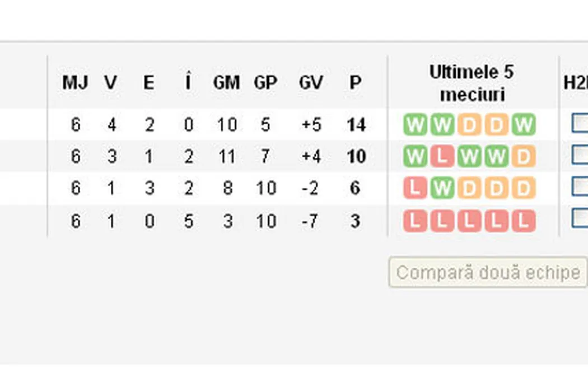Image resolution: width=588 pixels, height=392 pixels.
Task: Click the last orange D badge, second row
Action: pyautogui.click(x=524, y=157)
